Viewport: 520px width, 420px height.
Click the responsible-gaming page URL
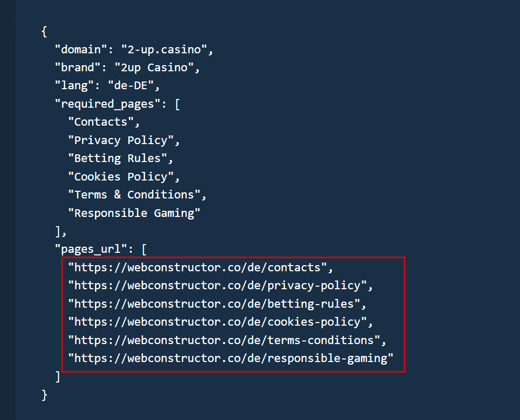coord(231,358)
